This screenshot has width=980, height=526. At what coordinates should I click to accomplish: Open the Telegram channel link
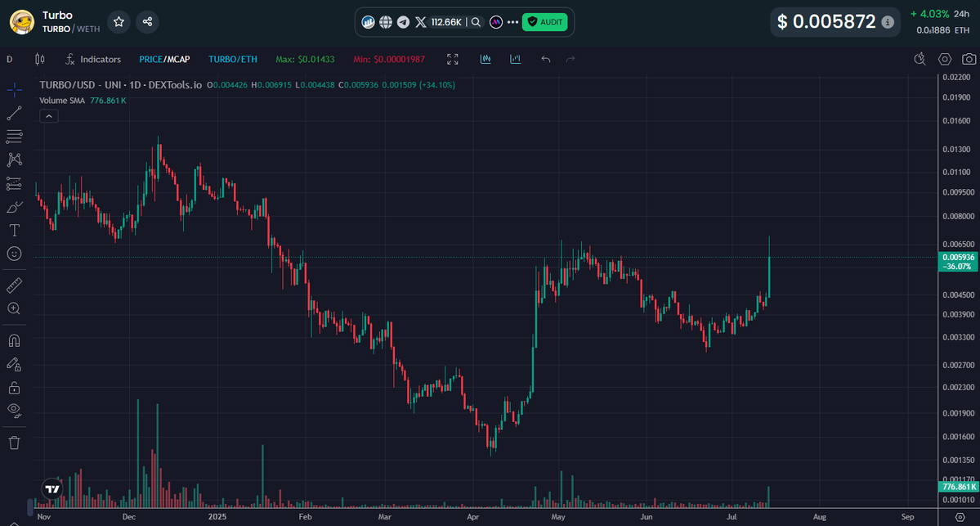point(403,22)
